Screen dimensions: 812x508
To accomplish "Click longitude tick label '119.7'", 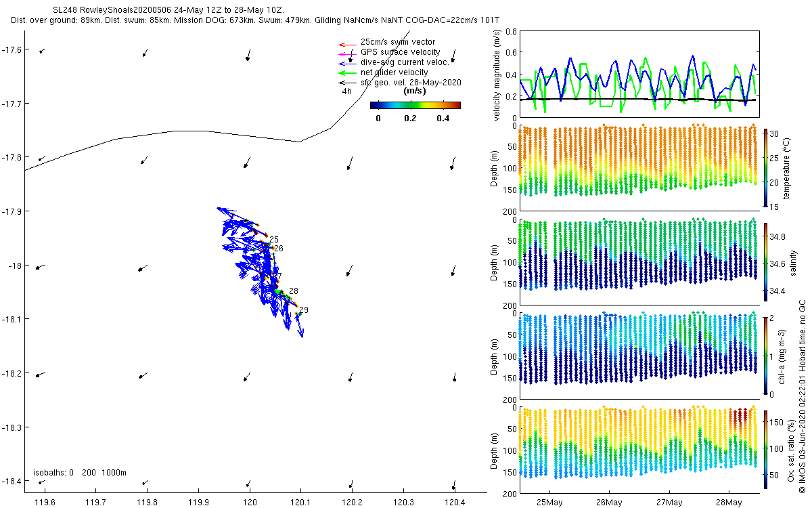I will [95, 502].
